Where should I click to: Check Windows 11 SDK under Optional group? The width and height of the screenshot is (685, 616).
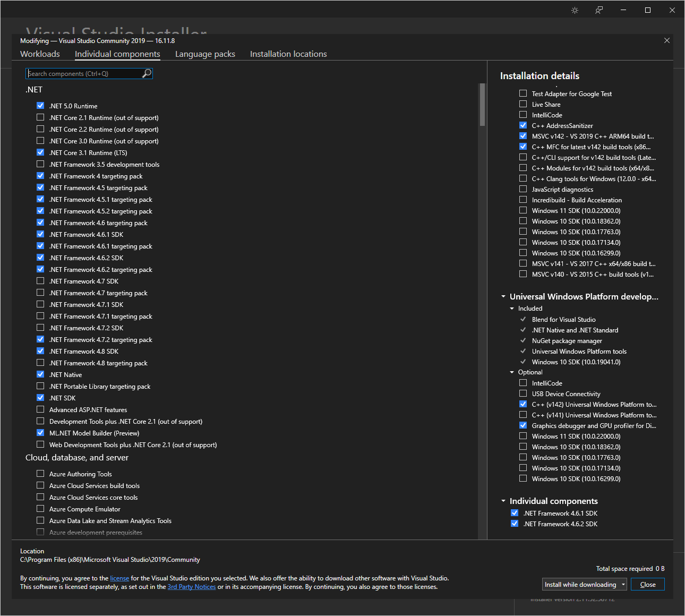pos(523,436)
